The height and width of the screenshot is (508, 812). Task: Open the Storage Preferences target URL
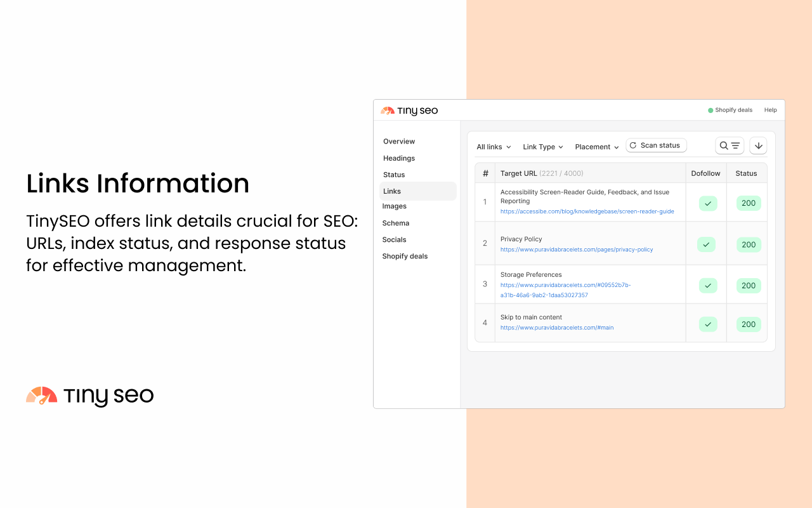click(x=566, y=290)
